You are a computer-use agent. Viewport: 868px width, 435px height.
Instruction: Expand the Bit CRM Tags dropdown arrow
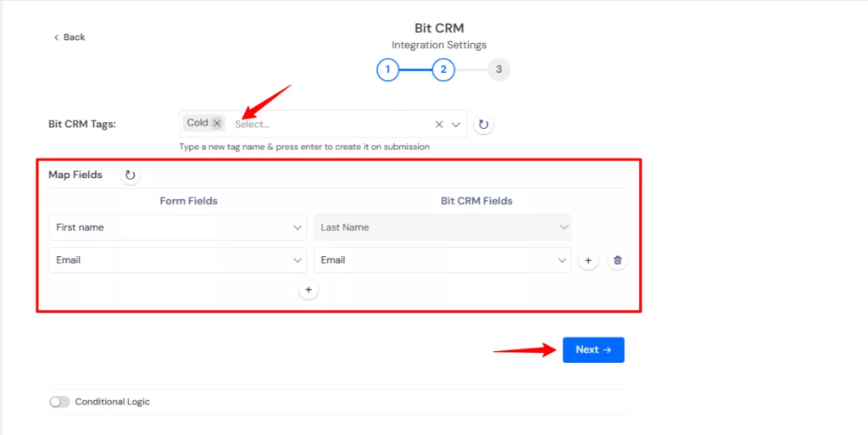[x=455, y=125]
